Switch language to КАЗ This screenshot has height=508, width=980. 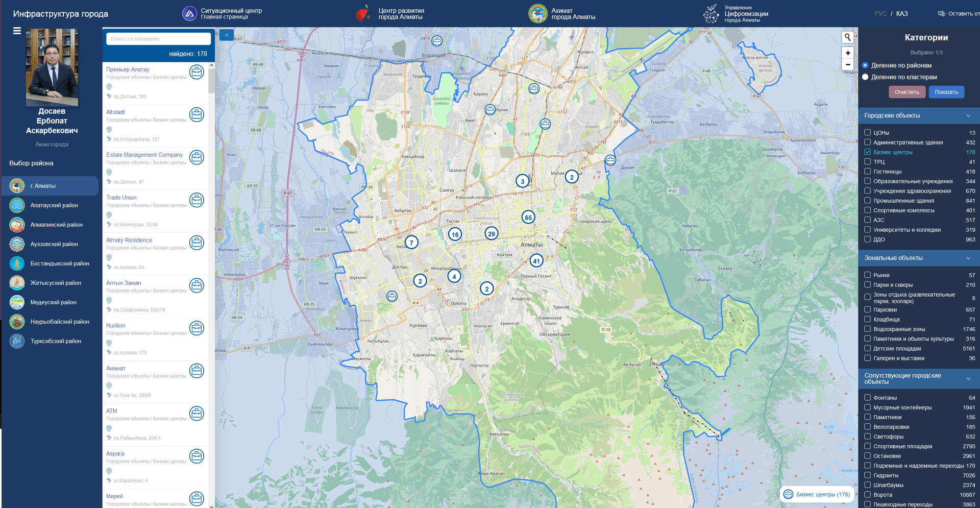(902, 14)
